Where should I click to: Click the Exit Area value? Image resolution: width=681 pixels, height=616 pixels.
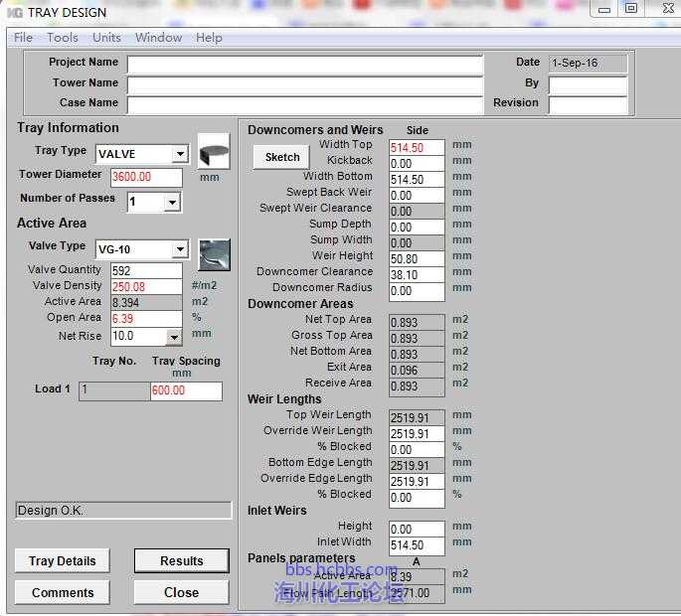(417, 371)
